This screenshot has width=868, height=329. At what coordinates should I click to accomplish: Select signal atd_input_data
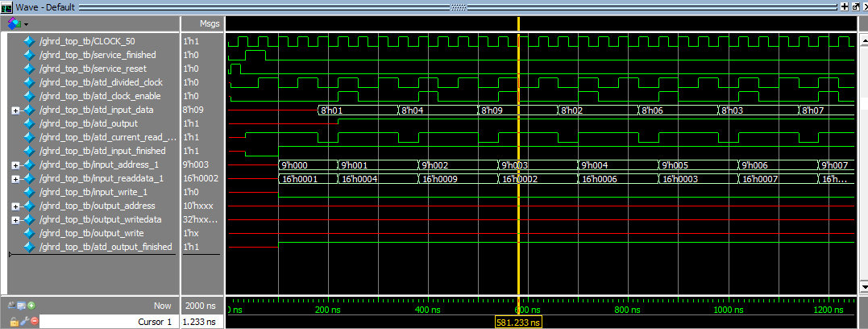[x=97, y=110]
